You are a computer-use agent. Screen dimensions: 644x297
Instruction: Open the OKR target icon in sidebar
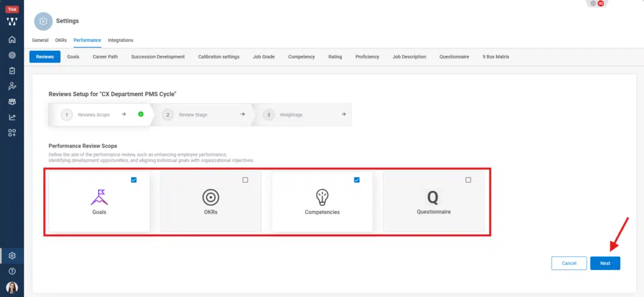point(12,55)
